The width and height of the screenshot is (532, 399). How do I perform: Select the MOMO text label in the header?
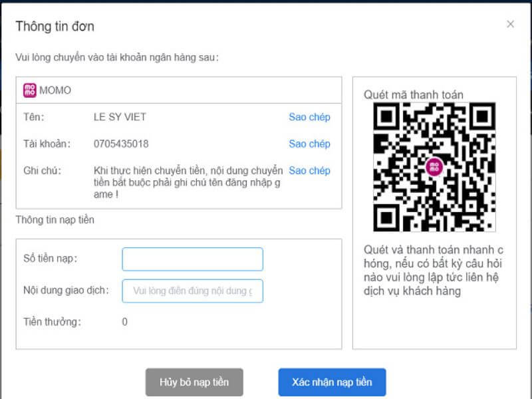coord(55,90)
